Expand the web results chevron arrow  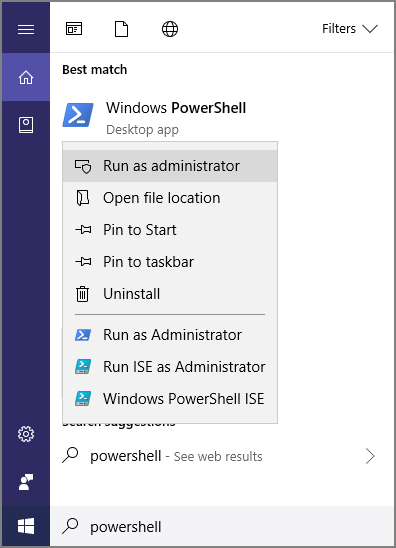[370, 456]
